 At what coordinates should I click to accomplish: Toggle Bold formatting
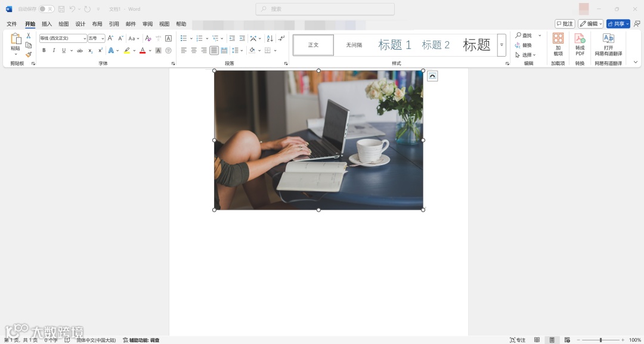[x=44, y=51]
